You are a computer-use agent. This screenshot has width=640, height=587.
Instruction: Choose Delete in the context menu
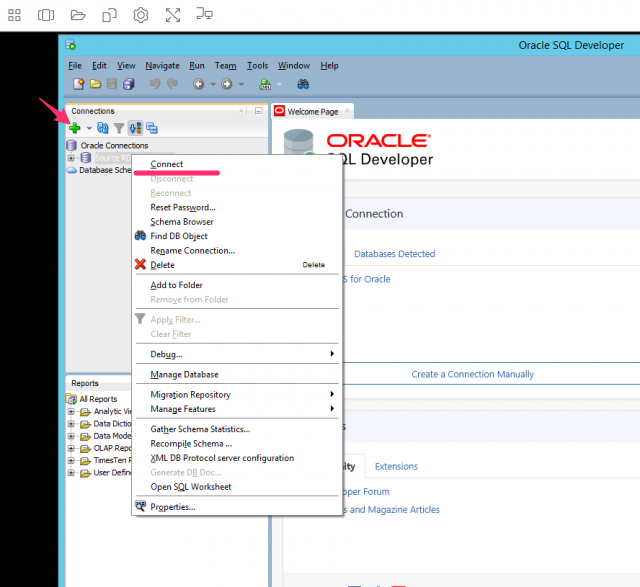click(x=237, y=265)
